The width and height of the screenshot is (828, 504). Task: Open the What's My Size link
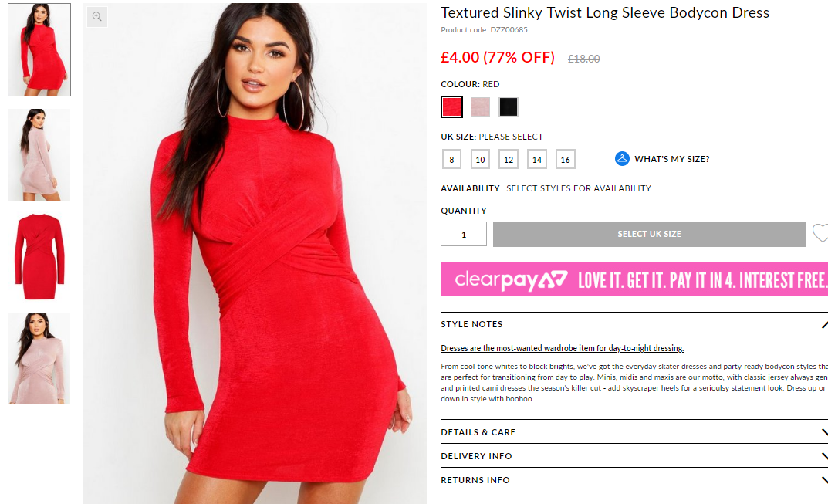[x=671, y=159]
